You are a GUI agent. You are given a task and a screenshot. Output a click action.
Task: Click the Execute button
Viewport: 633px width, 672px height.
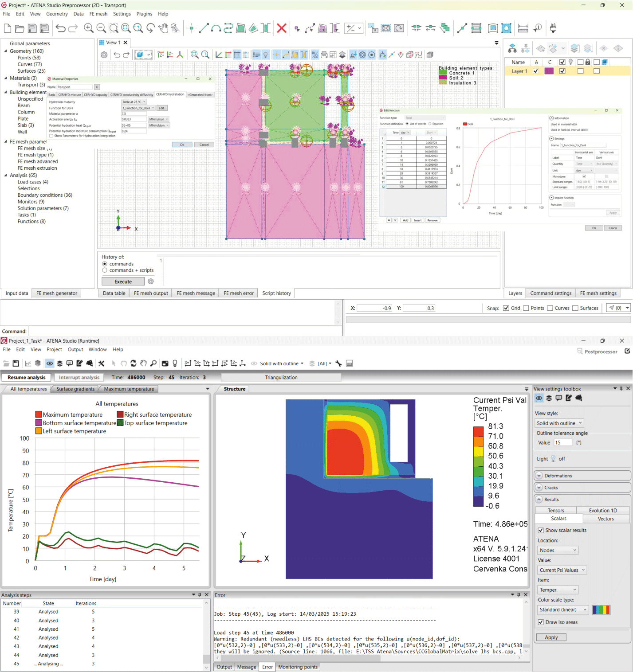(123, 281)
